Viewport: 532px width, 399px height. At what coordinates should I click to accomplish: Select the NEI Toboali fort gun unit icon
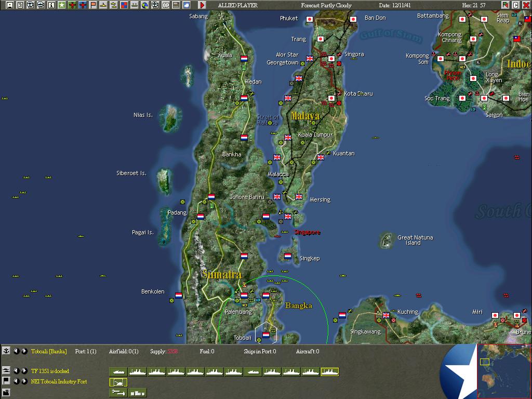[x=118, y=382]
